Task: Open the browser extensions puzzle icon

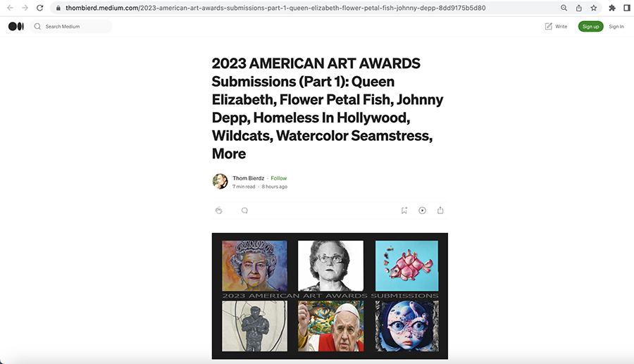Action: click(612, 8)
